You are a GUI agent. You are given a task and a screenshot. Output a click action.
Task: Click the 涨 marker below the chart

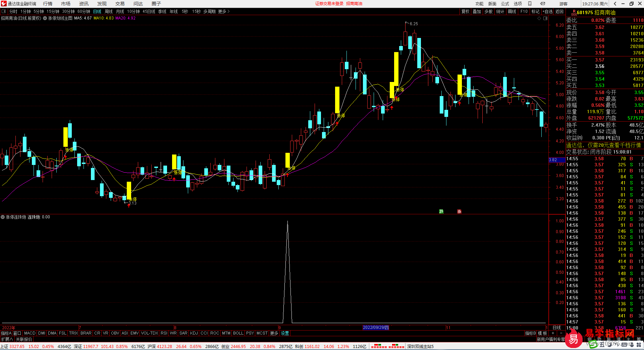click(459, 211)
